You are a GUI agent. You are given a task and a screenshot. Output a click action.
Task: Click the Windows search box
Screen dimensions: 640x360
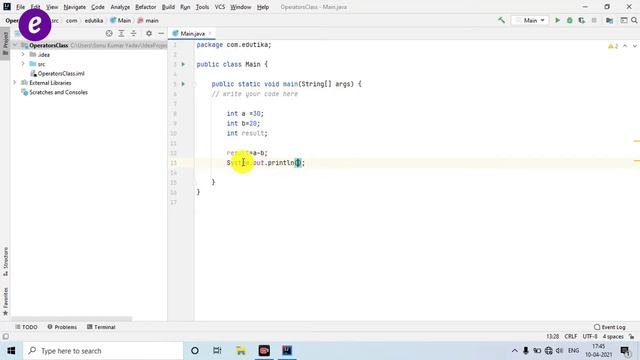click(x=103, y=351)
